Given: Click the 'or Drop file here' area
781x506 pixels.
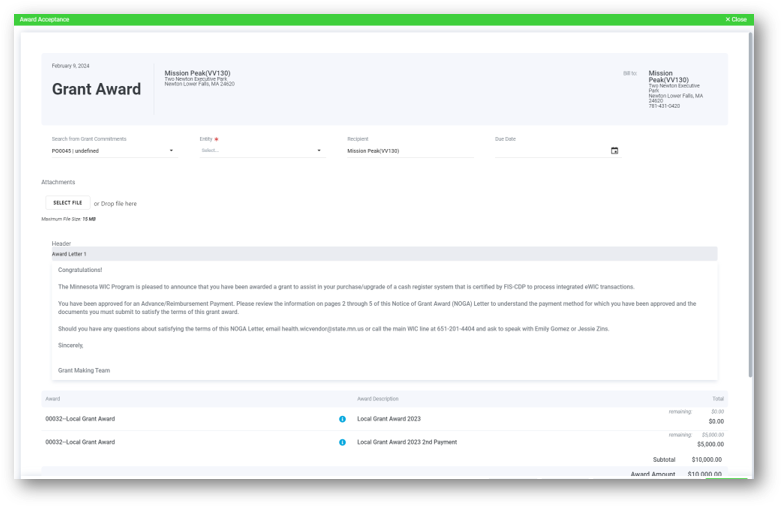Looking at the screenshot, I should (x=115, y=204).
